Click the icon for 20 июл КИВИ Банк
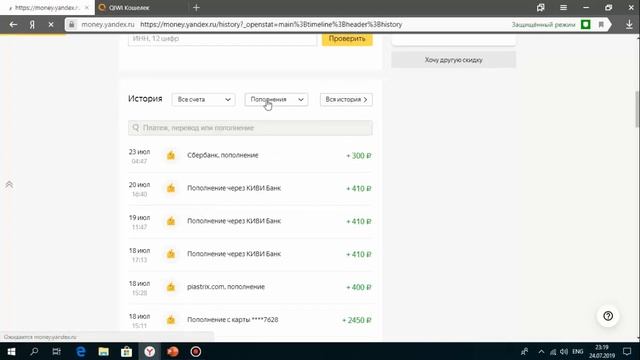 (171, 188)
